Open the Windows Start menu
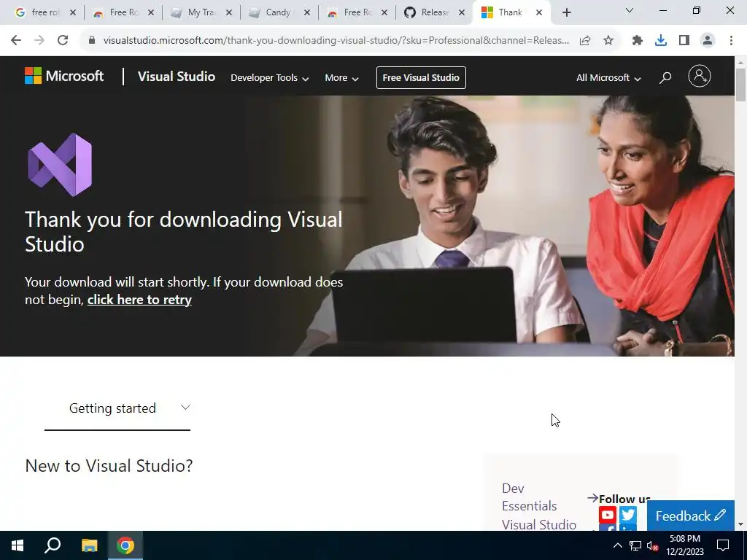This screenshot has height=560, width=747. 18,545
